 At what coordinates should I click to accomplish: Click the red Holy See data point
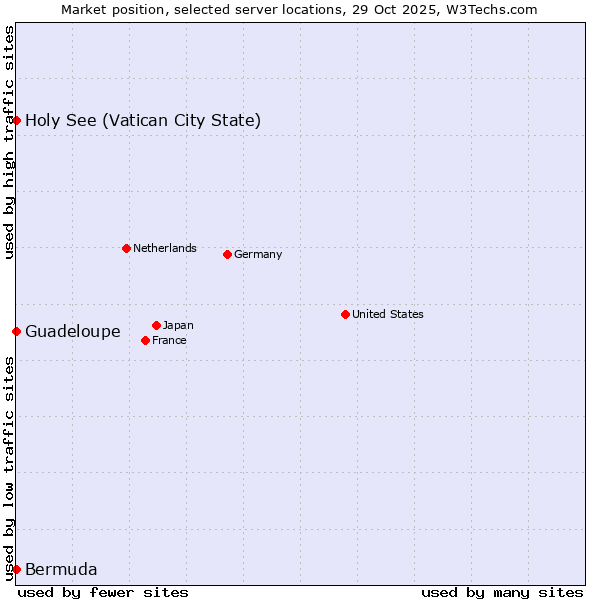[x=16, y=120]
